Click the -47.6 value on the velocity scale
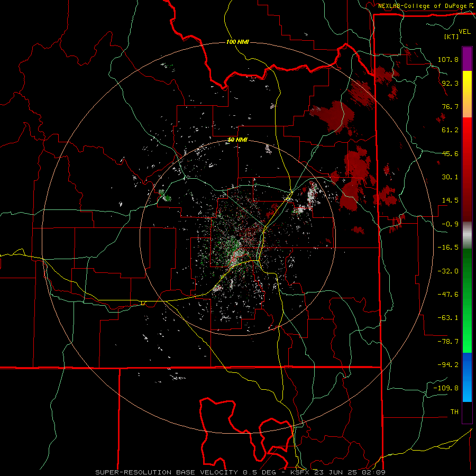 point(448,295)
